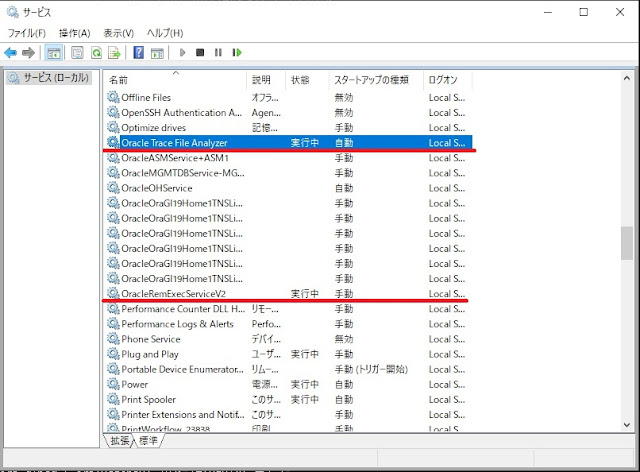Open the ファイル(F) menu
The height and width of the screenshot is (472, 640).
point(27,33)
